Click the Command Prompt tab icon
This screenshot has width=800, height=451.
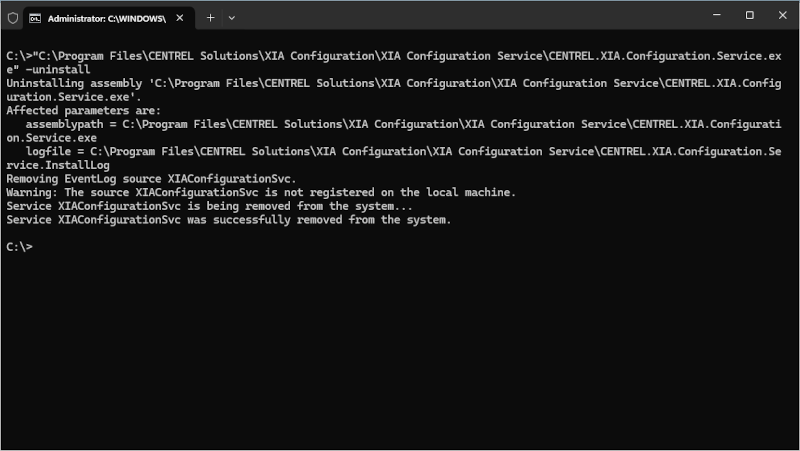pos(35,17)
